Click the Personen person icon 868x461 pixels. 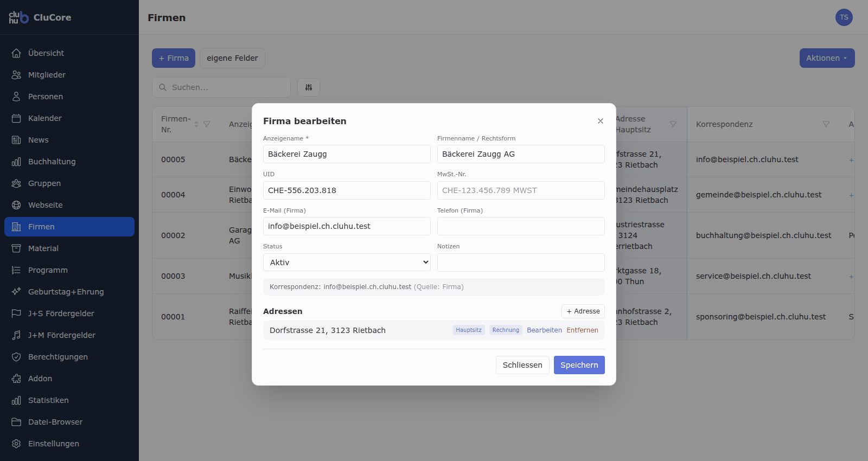click(x=16, y=97)
